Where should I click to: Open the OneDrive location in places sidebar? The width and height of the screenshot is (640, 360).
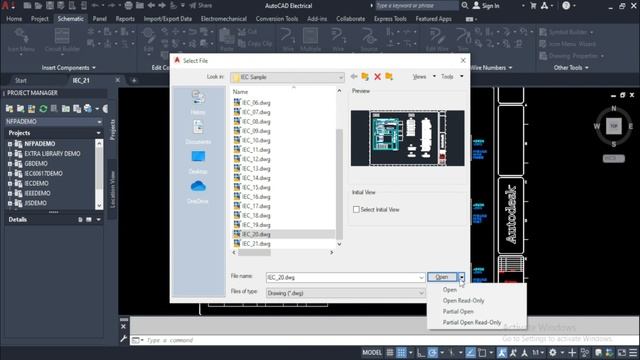pyautogui.click(x=198, y=192)
